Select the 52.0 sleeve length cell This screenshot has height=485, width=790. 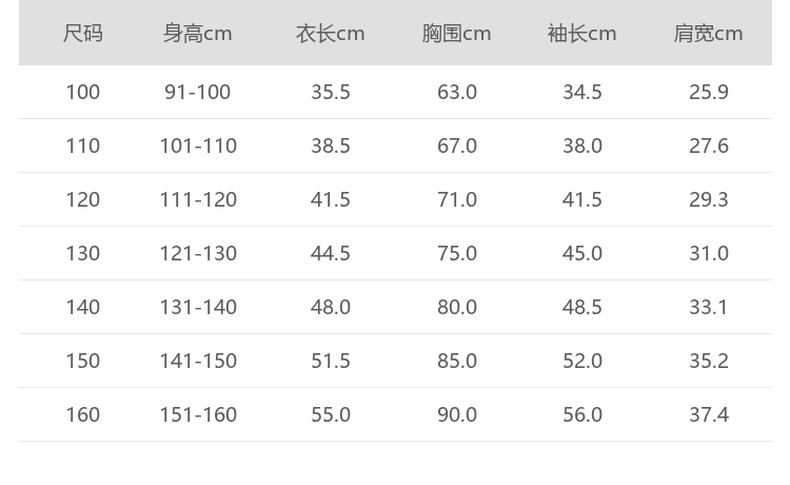(582, 361)
